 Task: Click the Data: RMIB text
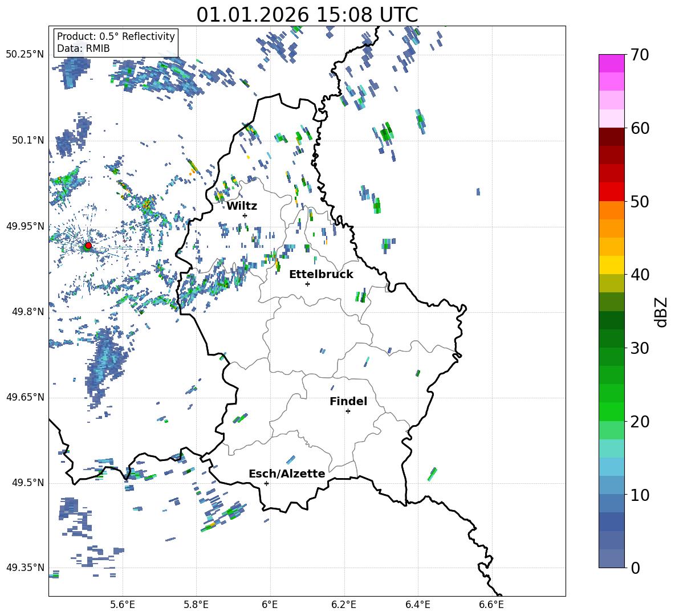83,48
